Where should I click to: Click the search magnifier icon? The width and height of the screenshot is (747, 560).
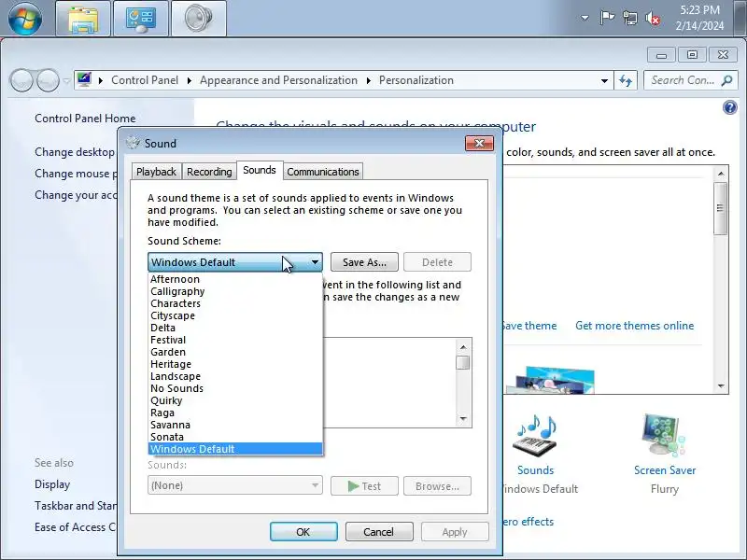(x=727, y=80)
